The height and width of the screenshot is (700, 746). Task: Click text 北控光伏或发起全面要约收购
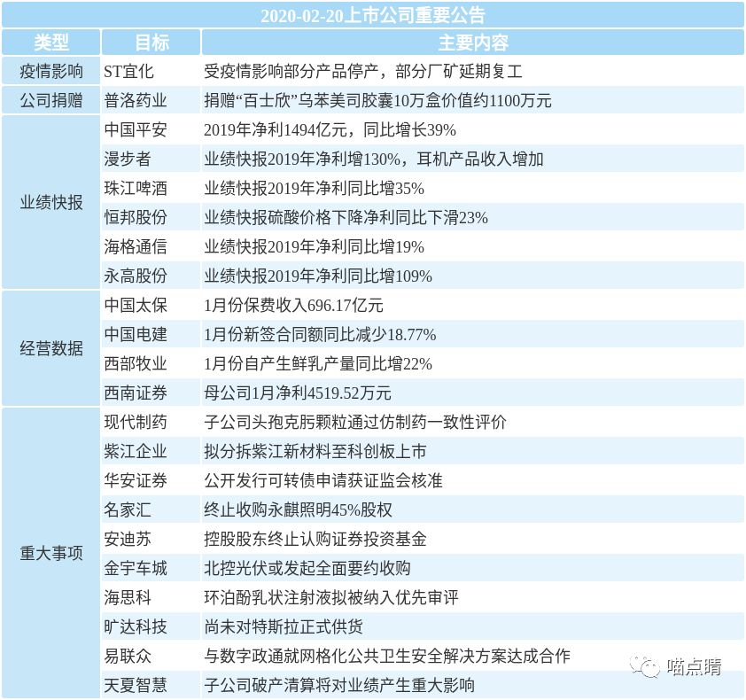point(307,568)
